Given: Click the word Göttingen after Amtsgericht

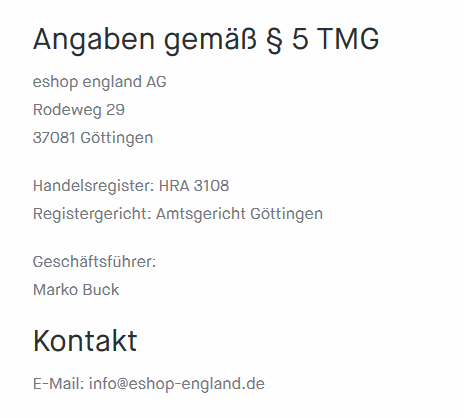Looking at the screenshot, I should 286,214.
